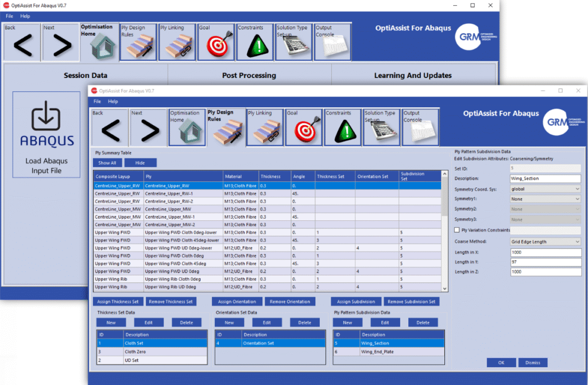This screenshot has width=588, height=385.
Task: Select Upper Wing FWD Cloth 45deg-lower row
Action: 268,240
